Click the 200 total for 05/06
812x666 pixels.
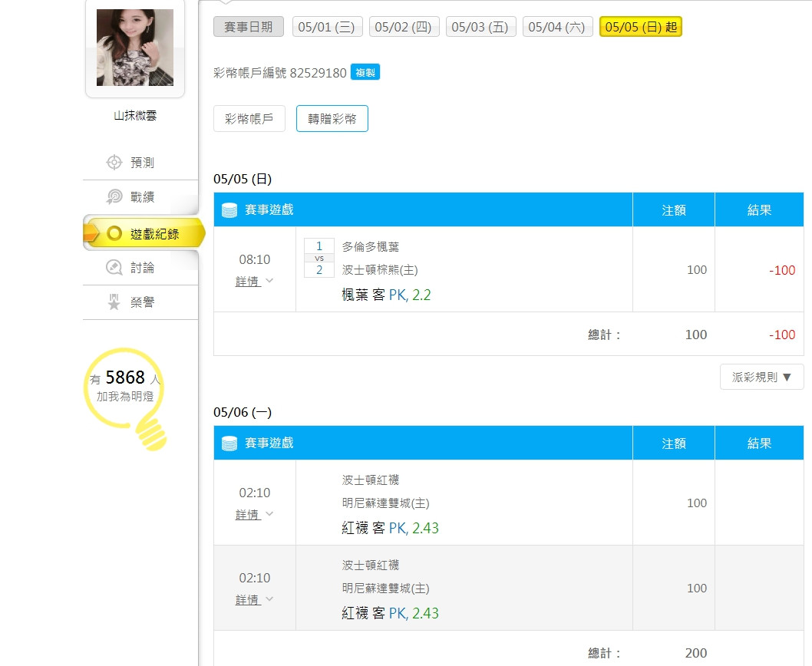[695, 653]
